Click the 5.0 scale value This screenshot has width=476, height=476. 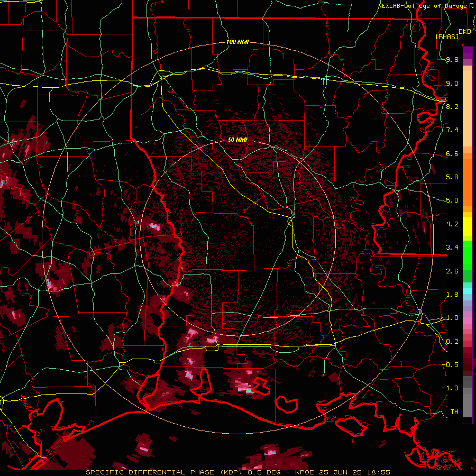[x=452, y=200]
